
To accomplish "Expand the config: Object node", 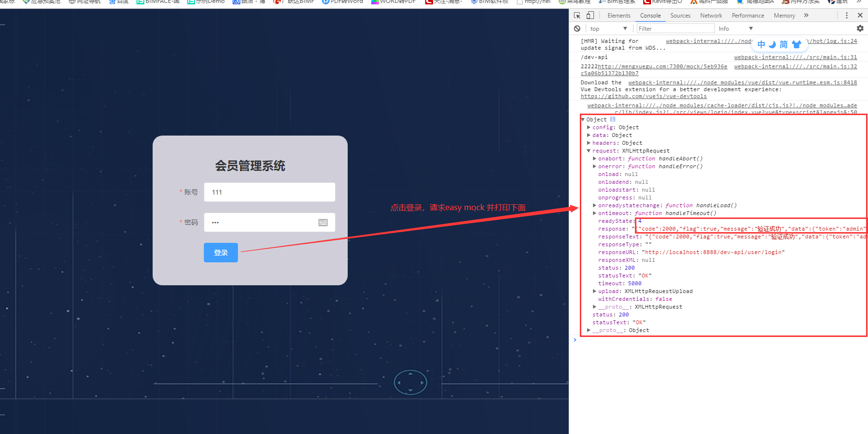I will point(589,127).
